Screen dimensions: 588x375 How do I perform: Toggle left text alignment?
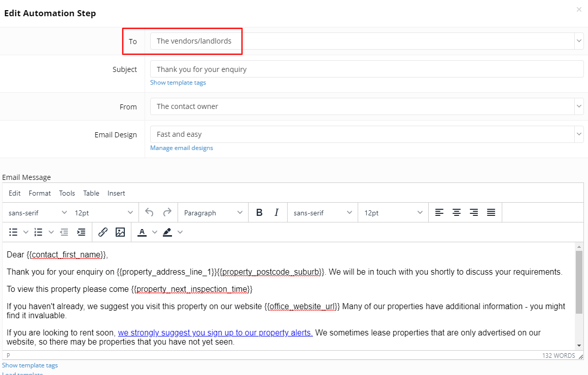(x=439, y=213)
